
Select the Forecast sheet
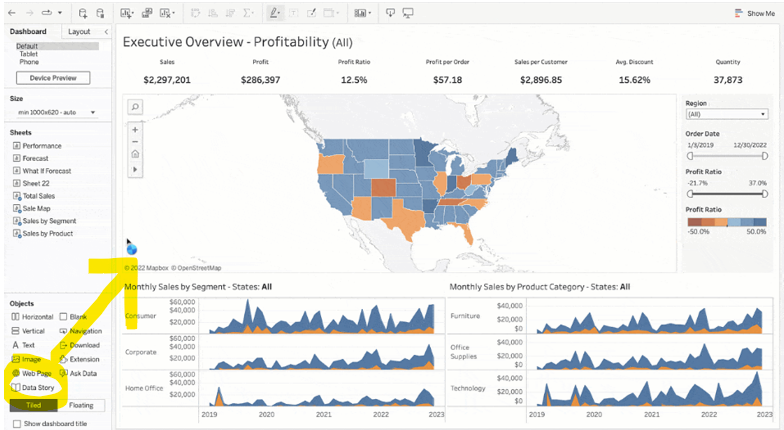point(30,158)
